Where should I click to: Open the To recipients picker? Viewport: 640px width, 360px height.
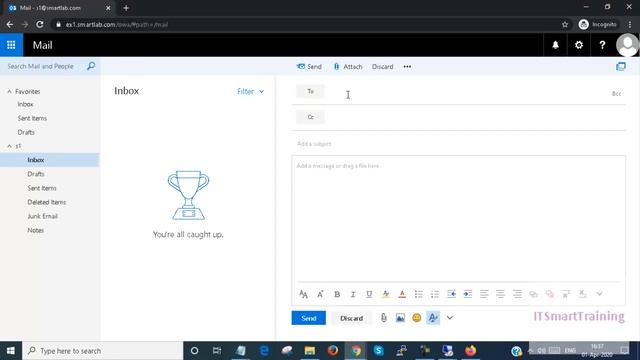point(310,91)
